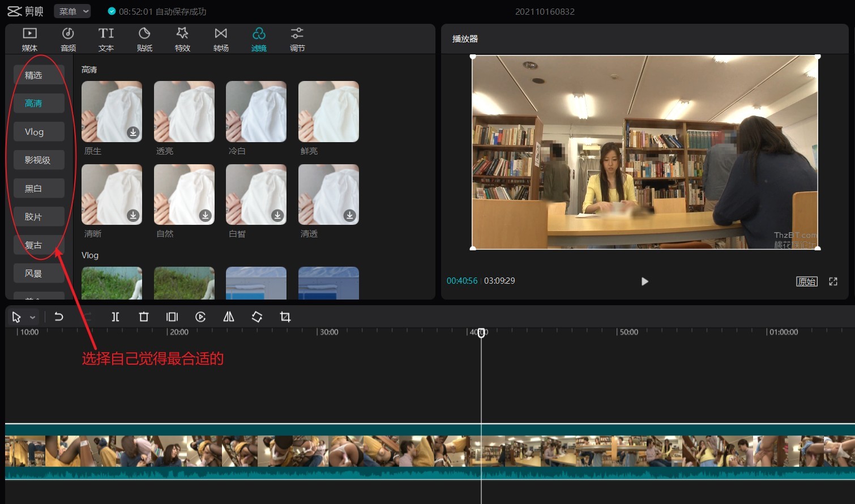
Task: Open the 调节 adjustment panel
Action: pos(297,39)
